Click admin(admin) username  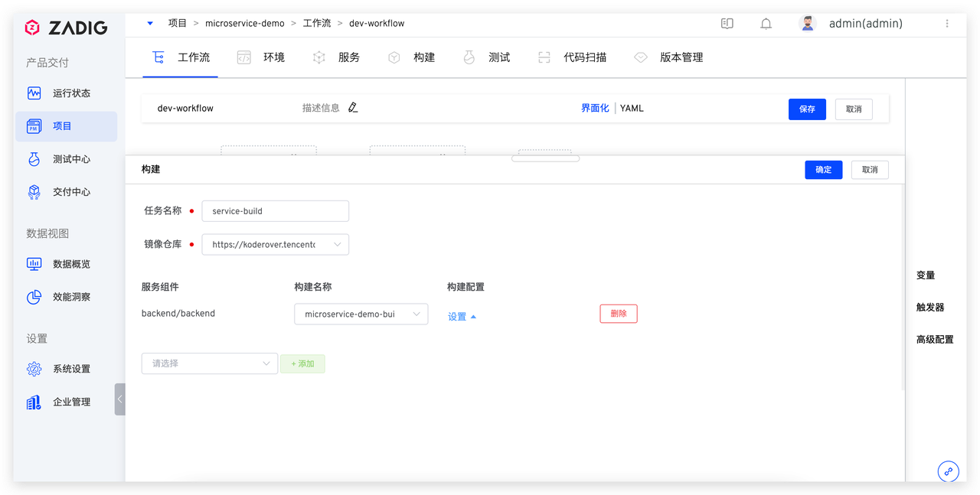coord(866,24)
